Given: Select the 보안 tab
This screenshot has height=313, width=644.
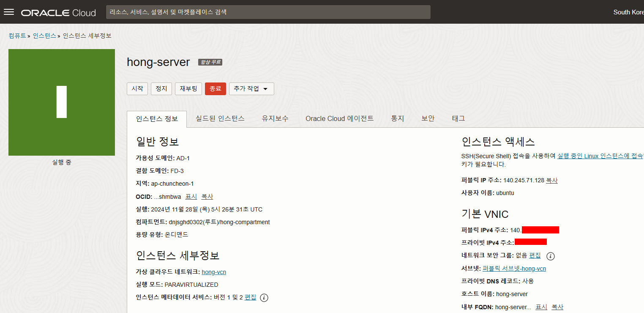Looking at the screenshot, I should click(428, 119).
